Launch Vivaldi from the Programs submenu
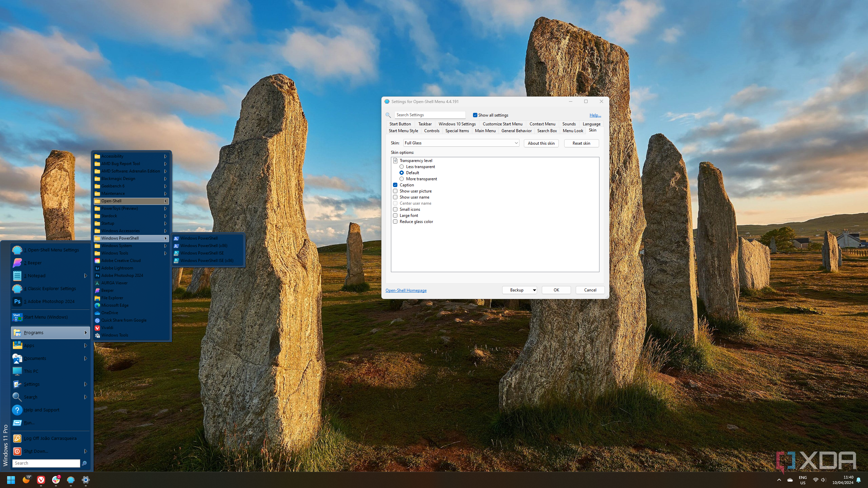The image size is (868, 488). coord(107,328)
